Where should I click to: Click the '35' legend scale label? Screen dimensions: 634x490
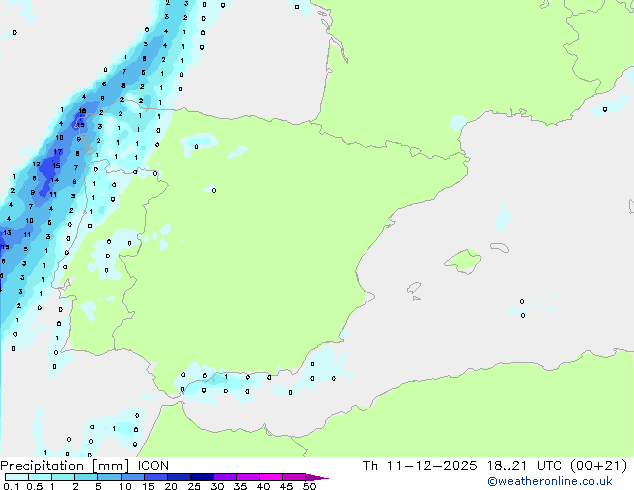click(x=240, y=486)
